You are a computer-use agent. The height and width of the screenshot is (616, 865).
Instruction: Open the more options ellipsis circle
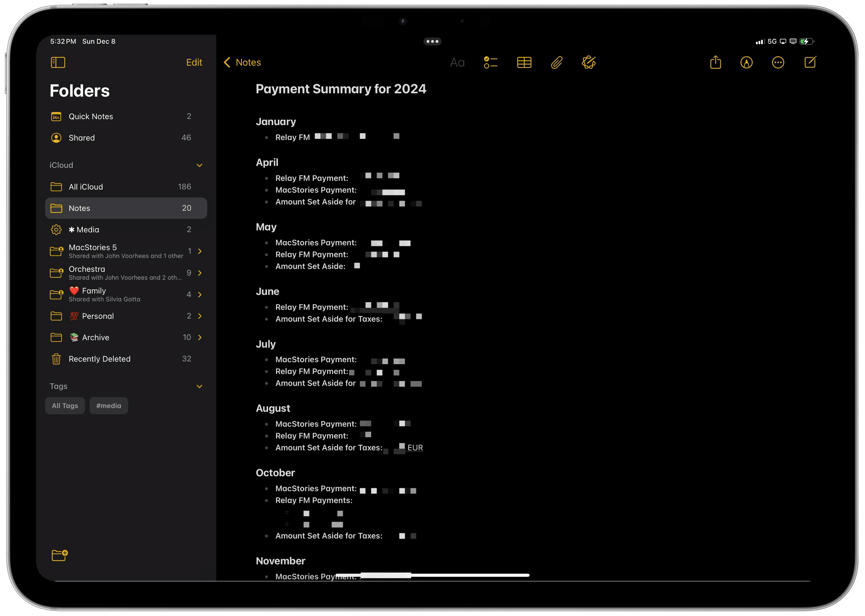(x=778, y=63)
